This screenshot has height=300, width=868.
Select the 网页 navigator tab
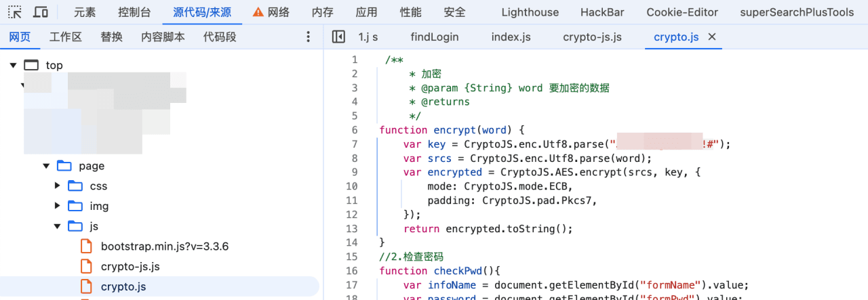[x=20, y=37]
